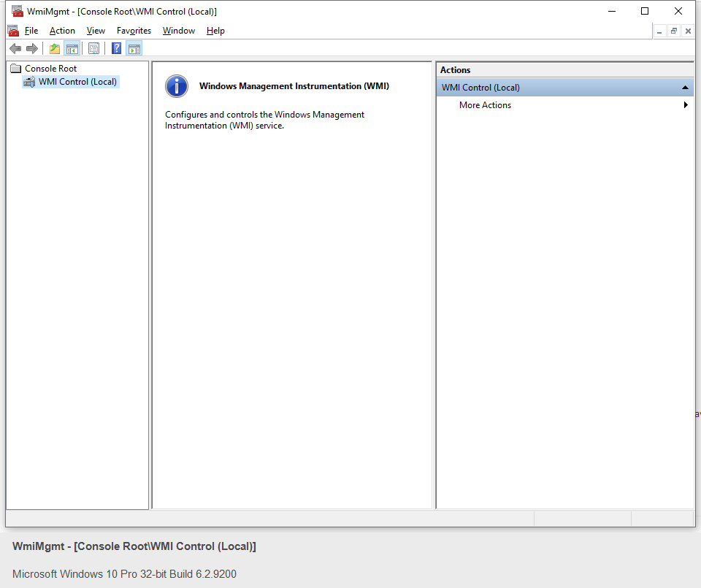Click the WMI Control (Local) tree node icon
This screenshot has height=588, width=701.
tap(29, 82)
